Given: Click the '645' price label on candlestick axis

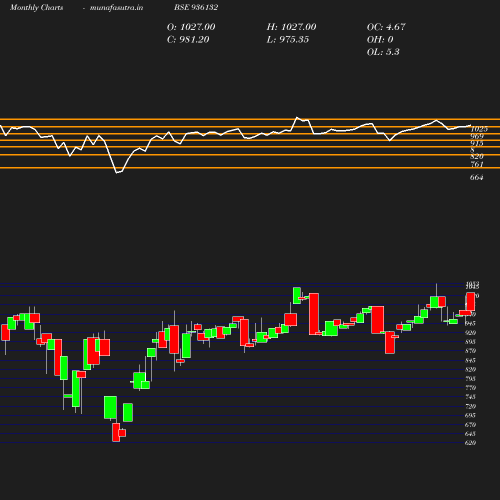Looking at the screenshot, I should 470,434.
